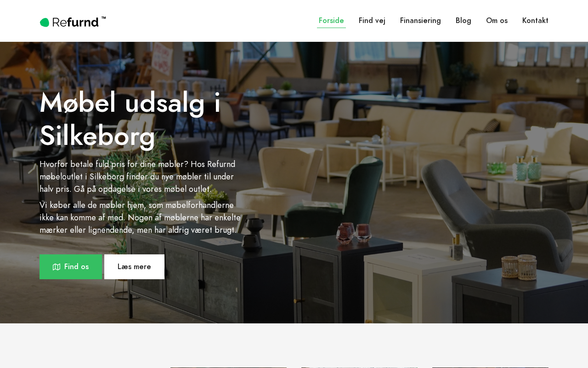Click the green Find os button
The height and width of the screenshot is (368, 588).
click(71, 267)
